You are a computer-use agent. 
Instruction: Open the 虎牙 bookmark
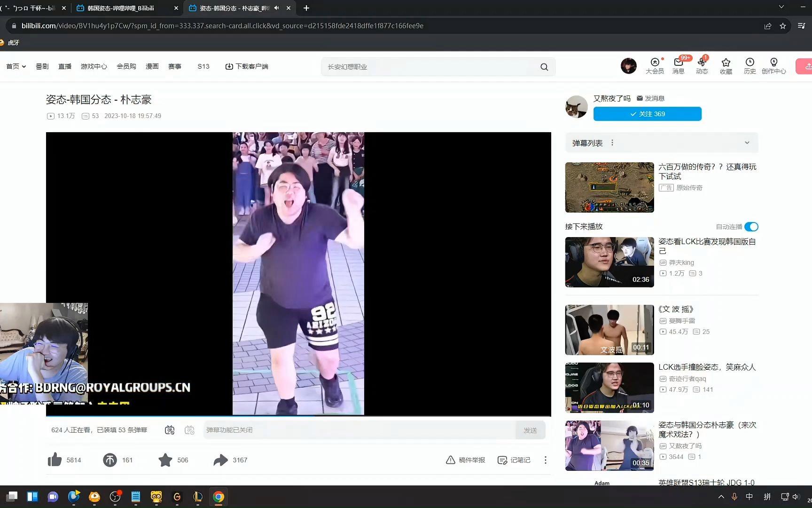click(x=10, y=42)
